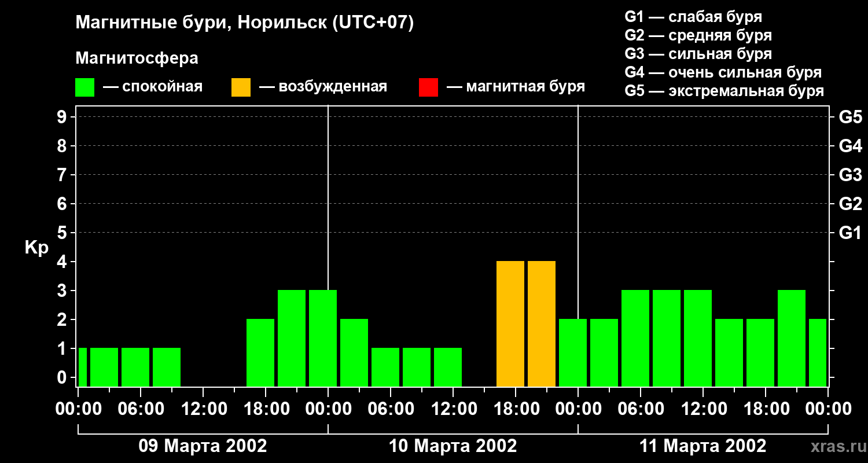Select the 'G4 — очень сильная буря' legend line
Image resolution: width=868 pixels, height=463 pixels.
pos(723,72)
